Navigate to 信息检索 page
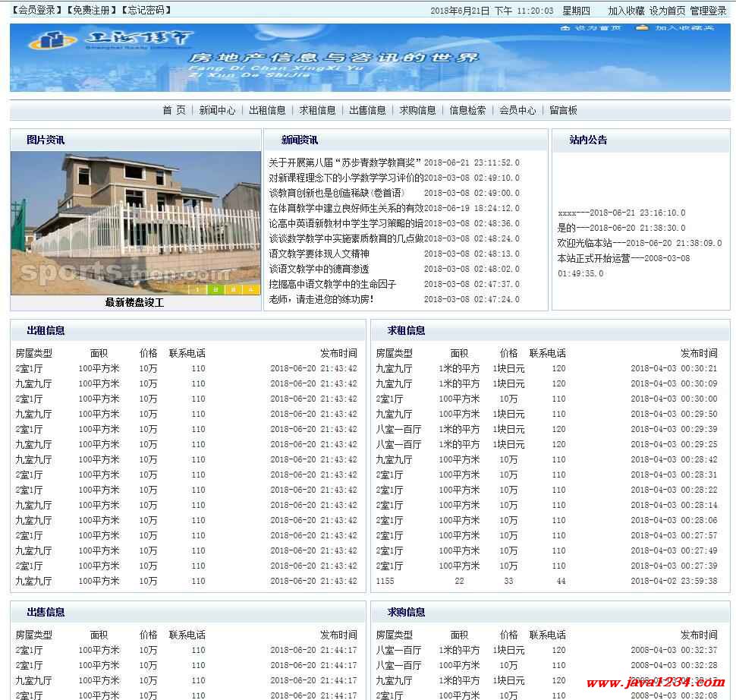736x700 pixels. coord(467,110)
